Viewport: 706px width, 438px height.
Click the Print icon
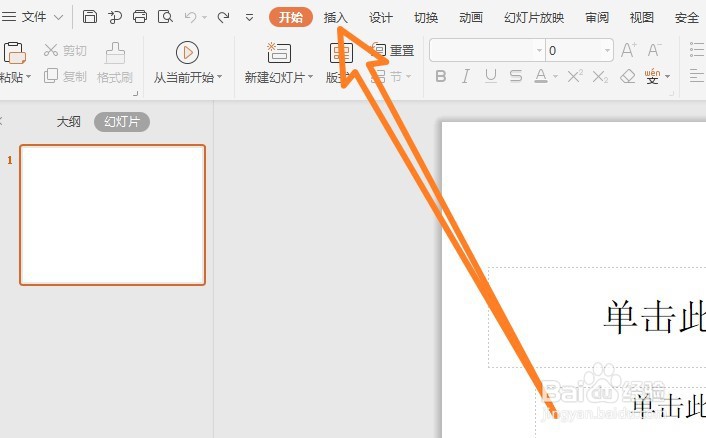(x=140, y=17)
